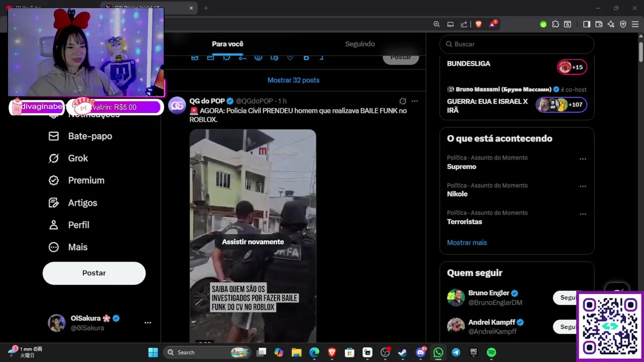
Task: Click the white Postar button in sidebar
Action: tap(94, 273)
